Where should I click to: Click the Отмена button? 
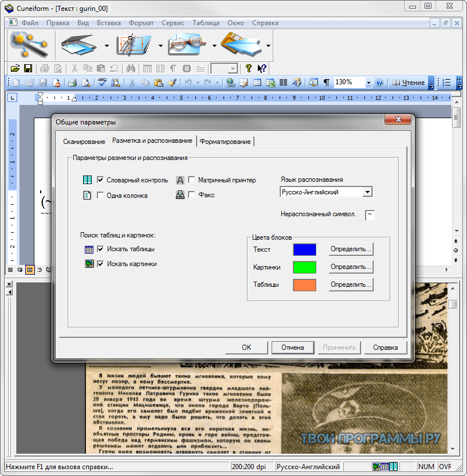[293, 348]
